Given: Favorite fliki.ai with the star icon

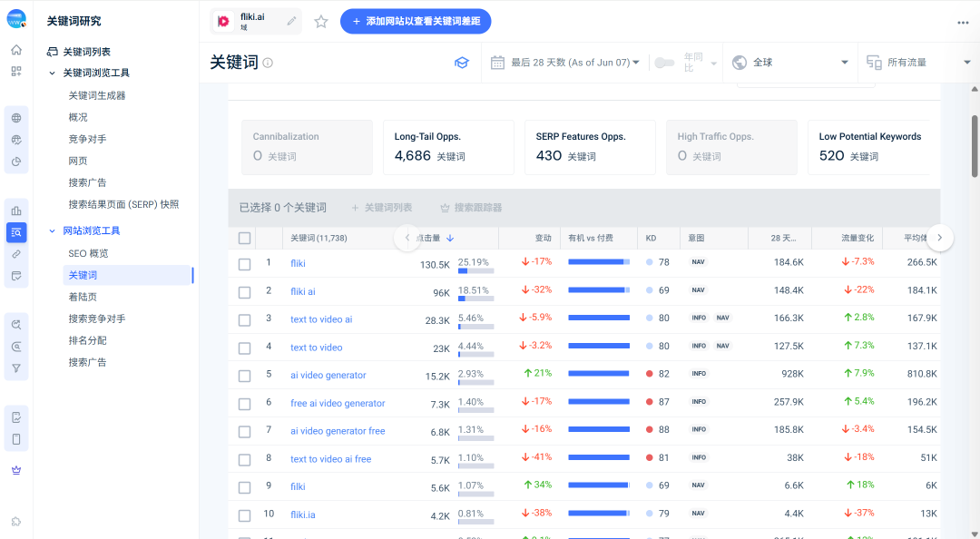Looking at the screenshot, I should point(320,21).
